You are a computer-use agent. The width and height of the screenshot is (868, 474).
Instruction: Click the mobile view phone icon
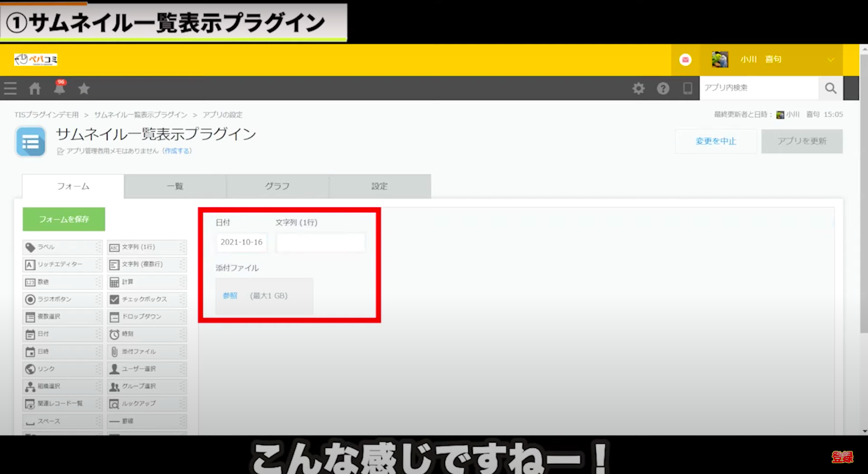click(x=687, y=89)
